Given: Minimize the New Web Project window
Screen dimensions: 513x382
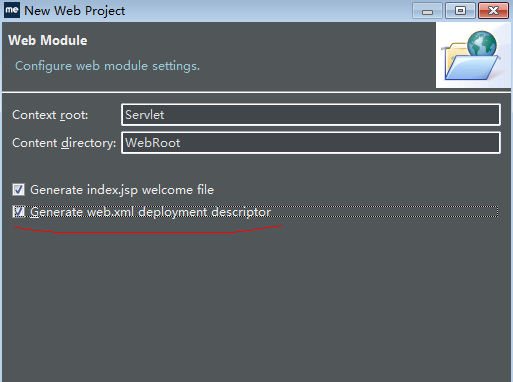Looking at the screenshot, I should click(427, 11).
